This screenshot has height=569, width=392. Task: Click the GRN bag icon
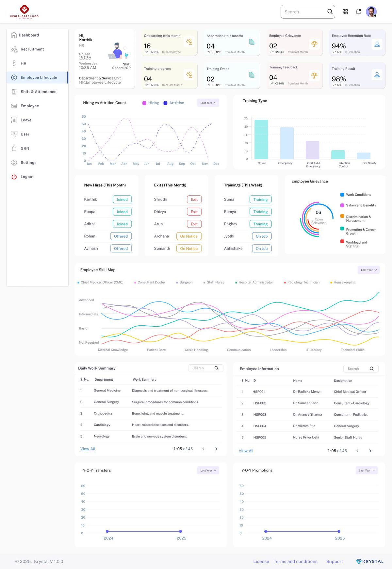[x=14, y=148]
